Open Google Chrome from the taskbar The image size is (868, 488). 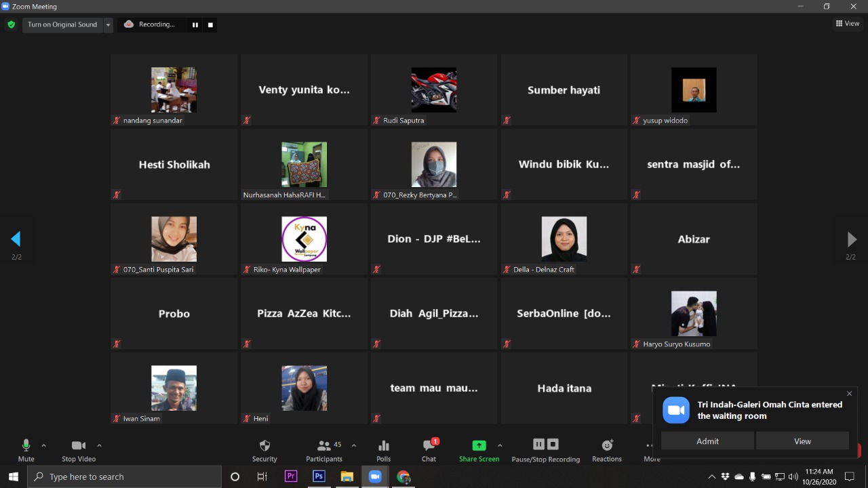click(403, 476)
